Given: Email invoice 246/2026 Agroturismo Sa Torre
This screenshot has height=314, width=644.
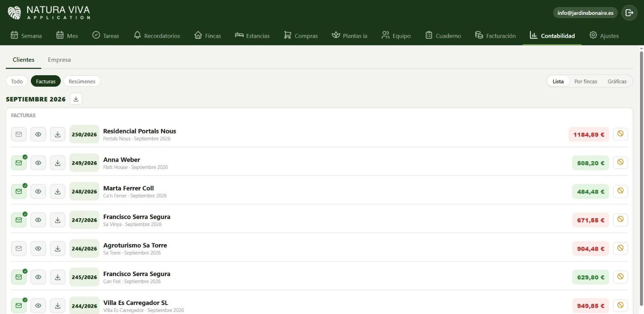Looking at the screenshot, I should 19,249.
